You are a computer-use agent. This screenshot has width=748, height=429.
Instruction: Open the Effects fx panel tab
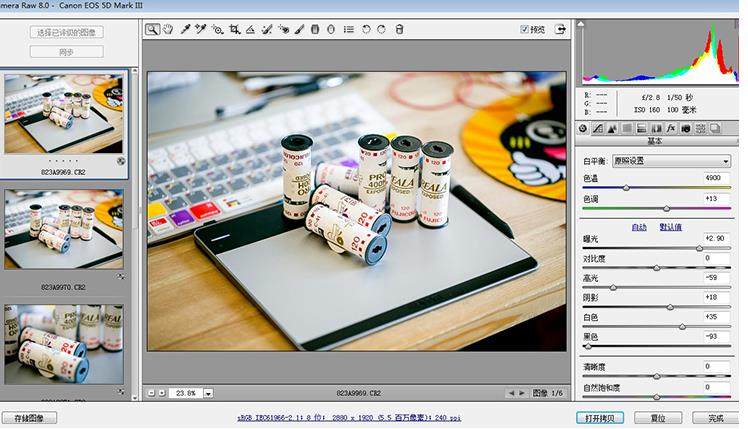(671, 128)
